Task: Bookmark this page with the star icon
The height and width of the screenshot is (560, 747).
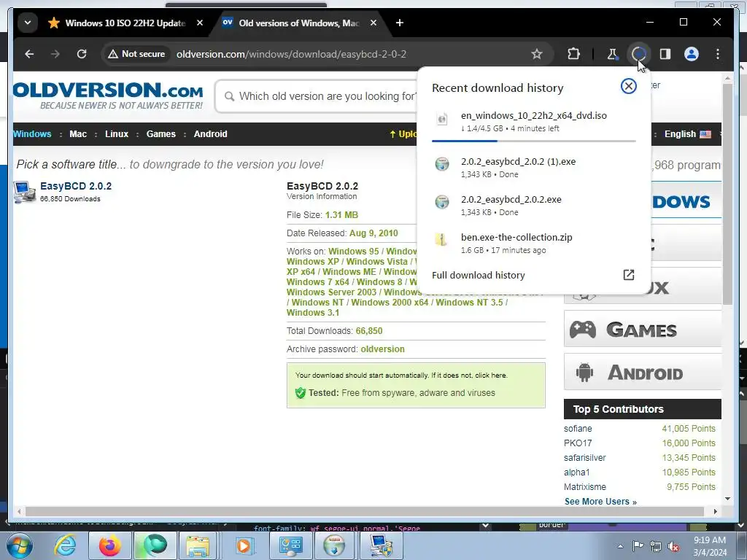Action: (x=536, y=54)
